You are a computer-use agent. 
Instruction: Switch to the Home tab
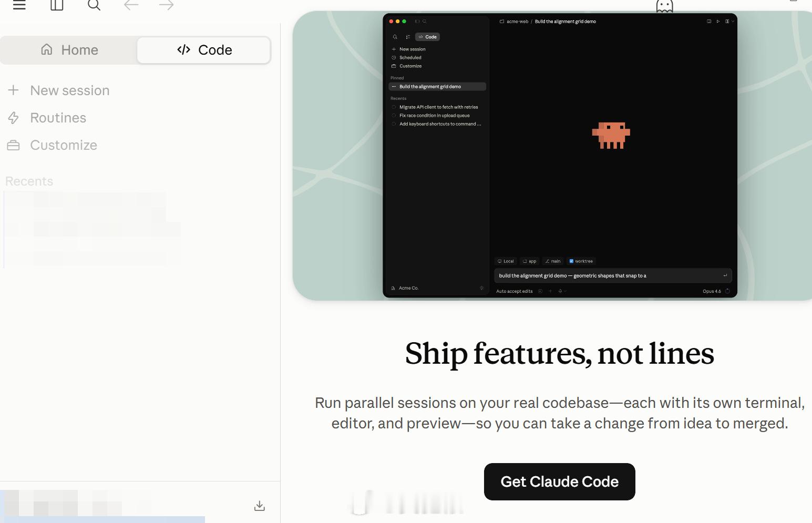(x=69, y=50)
